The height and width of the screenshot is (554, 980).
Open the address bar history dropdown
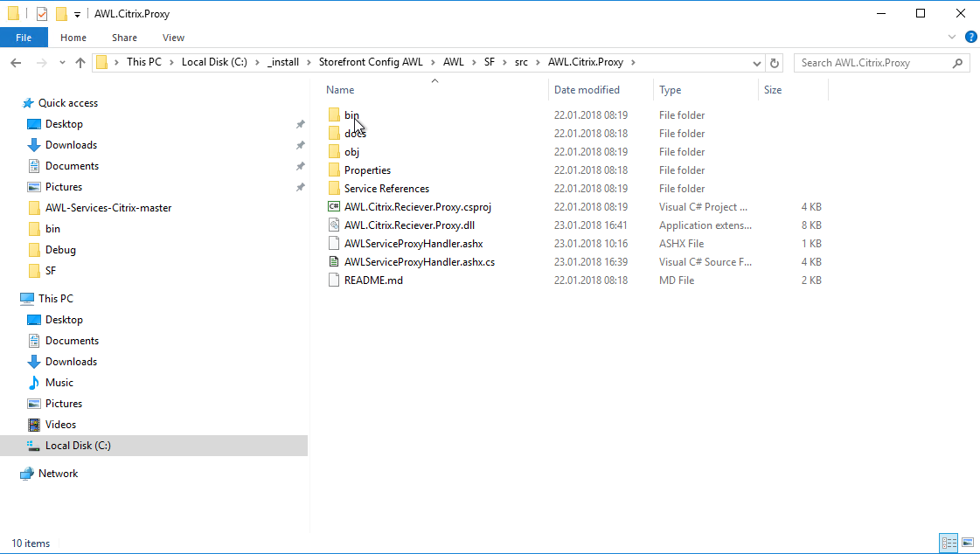pyautogui.click(x=757, y=62)
